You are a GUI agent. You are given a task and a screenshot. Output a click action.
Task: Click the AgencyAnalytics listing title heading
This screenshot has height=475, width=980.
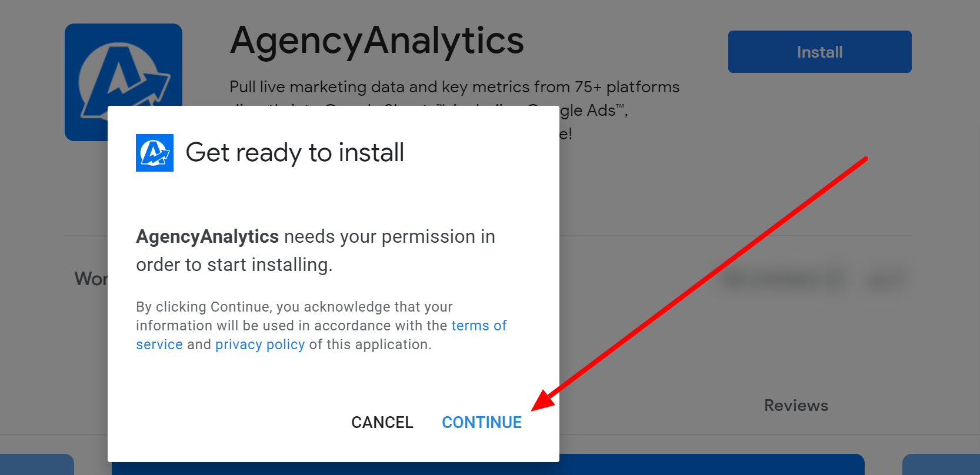[x=377, y=41]
